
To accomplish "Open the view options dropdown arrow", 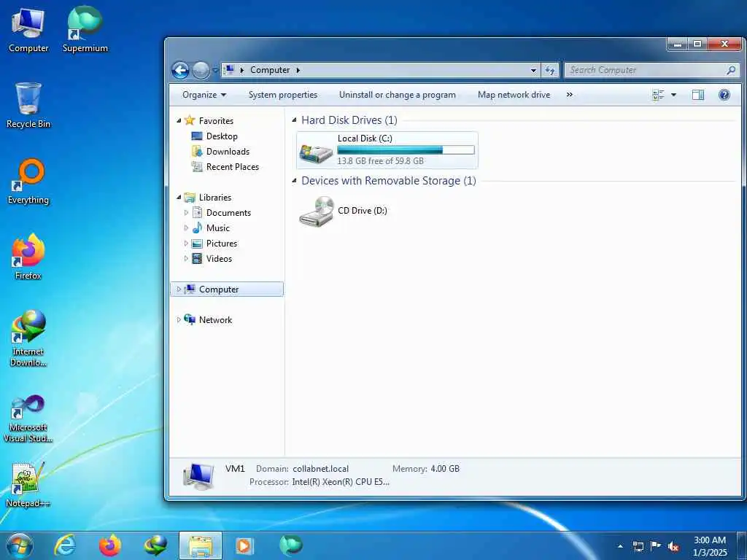I will tap(673, 95).
